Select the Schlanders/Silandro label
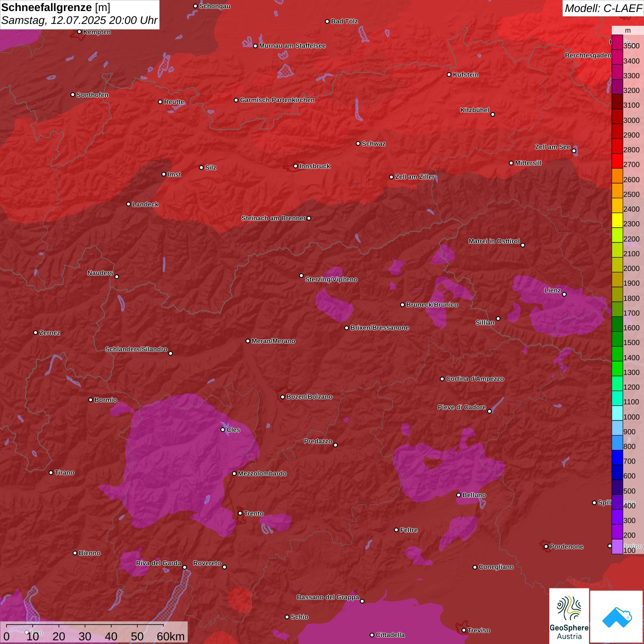644x644 pixels. coord(136,349)
